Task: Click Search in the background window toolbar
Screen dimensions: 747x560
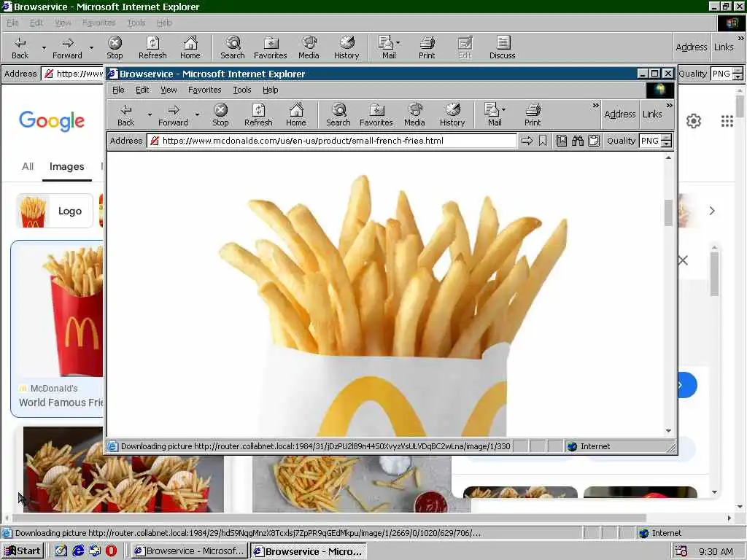Action: click(x=233, y=48)
